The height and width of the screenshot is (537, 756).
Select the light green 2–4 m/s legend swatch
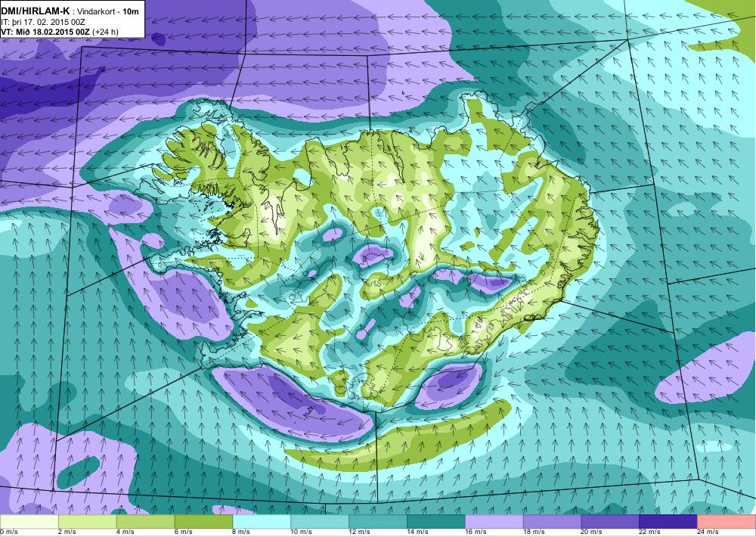[87, 522]
